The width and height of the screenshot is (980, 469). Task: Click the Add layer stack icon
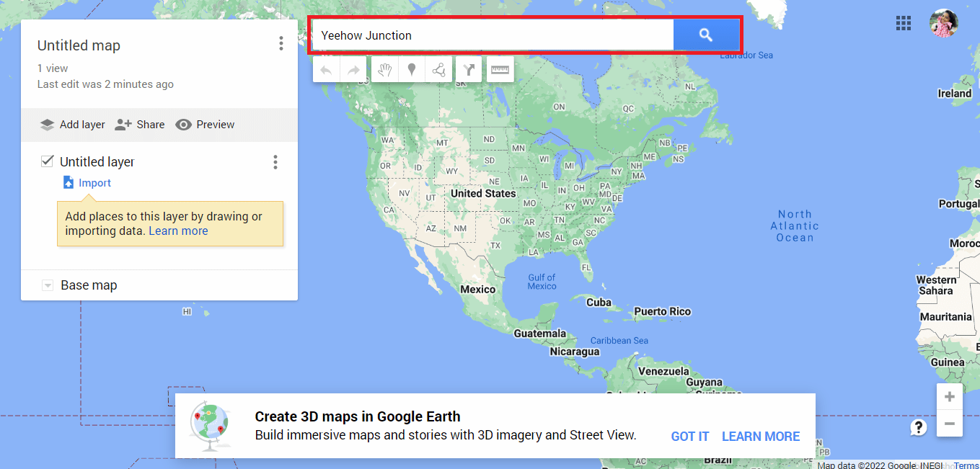click(47, 125)
